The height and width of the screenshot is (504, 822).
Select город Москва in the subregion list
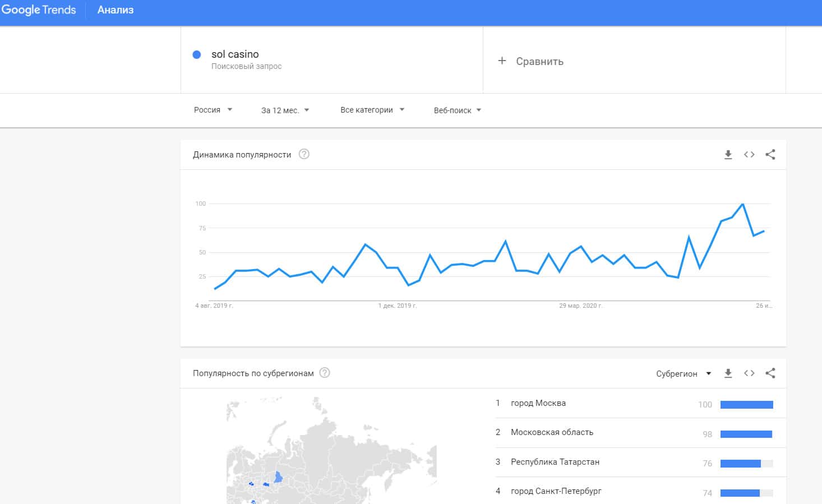pyautogui.click(x=538, y=403)
